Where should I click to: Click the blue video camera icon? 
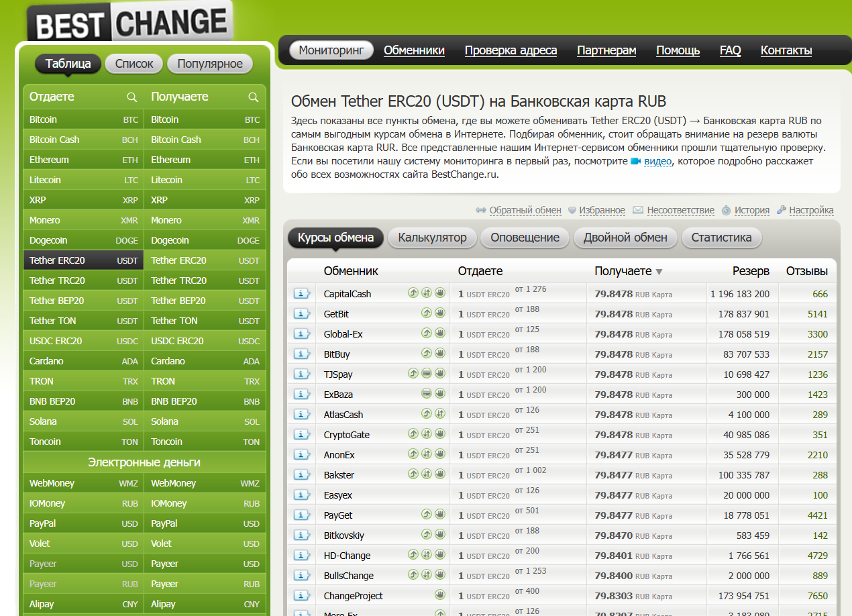coord(635,162)
